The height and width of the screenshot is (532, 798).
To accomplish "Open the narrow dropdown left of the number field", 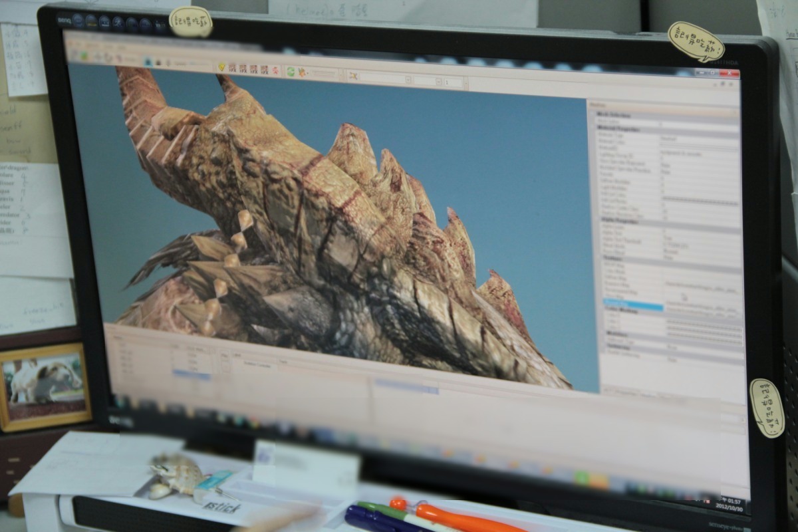I will tap(426, 81).
